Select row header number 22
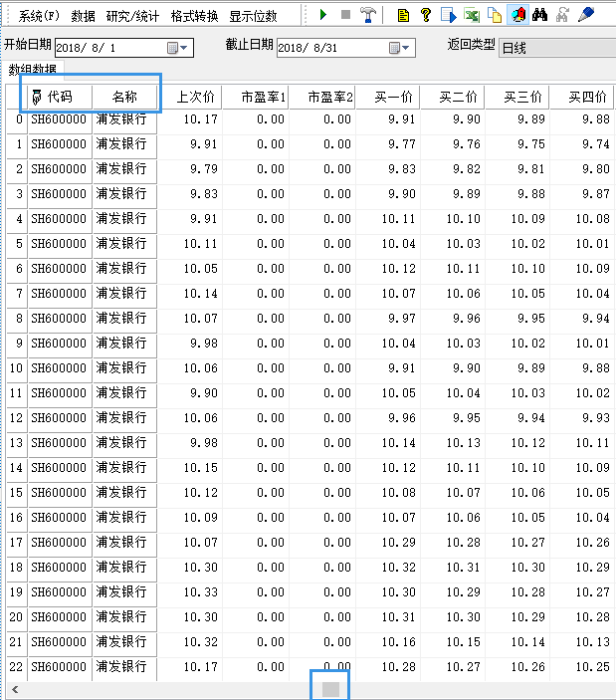Screen dimensions: 616x700 [17, 667]
